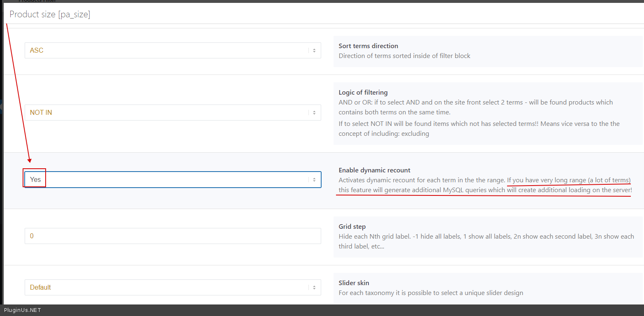Click the 'Enable dynamic recount' heading

[374, 170]
